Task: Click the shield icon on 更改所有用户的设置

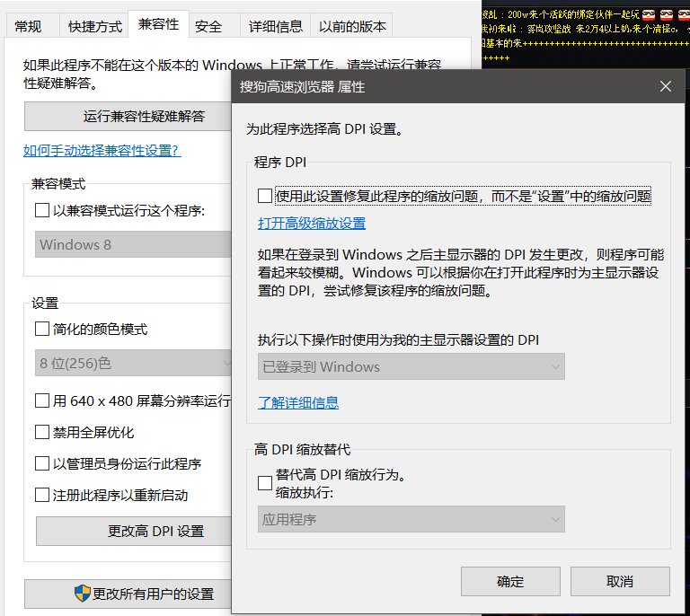Action: pyautogui.click(x=83, y=594)
